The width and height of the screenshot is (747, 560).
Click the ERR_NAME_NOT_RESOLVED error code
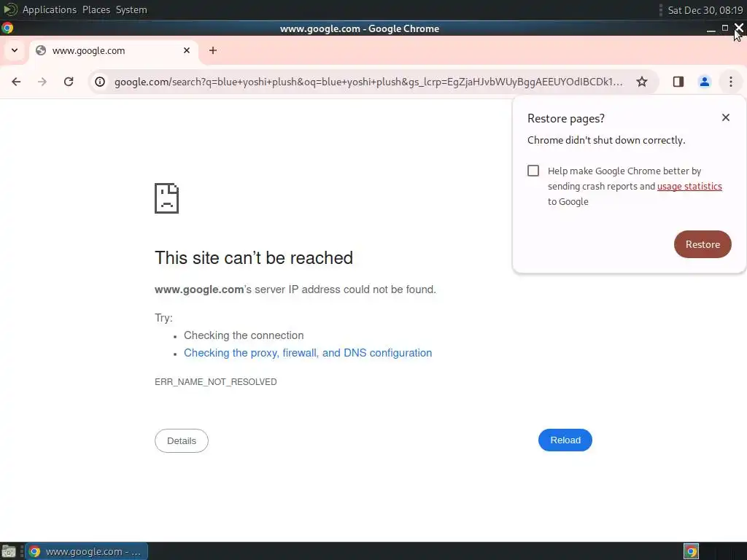tap(216, 382)
